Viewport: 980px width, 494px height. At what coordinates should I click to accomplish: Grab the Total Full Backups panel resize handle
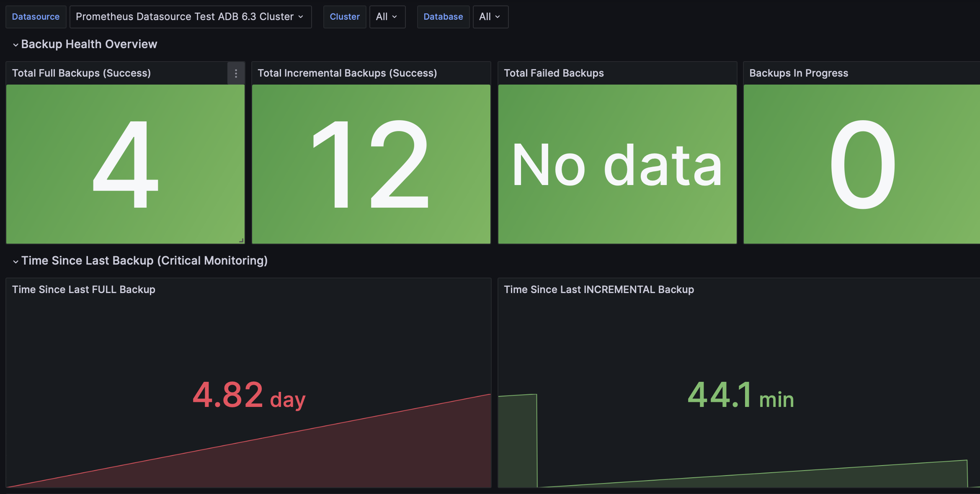point(241,240)
